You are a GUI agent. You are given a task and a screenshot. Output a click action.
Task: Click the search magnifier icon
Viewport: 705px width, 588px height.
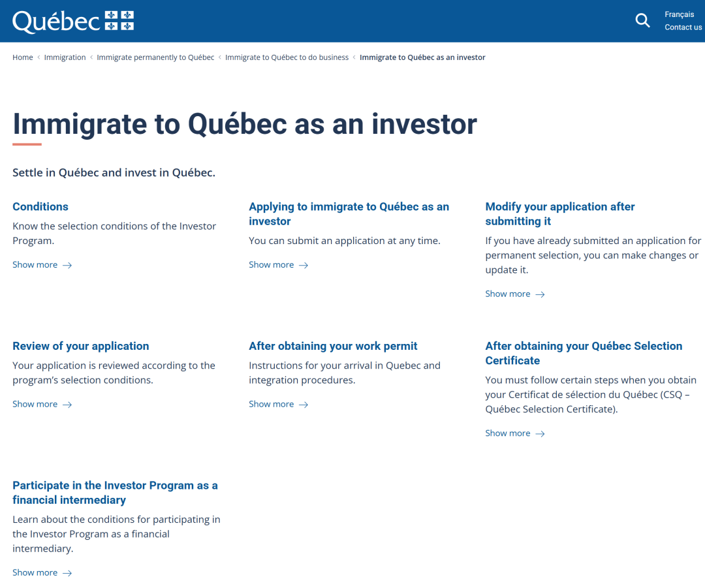click(x=642, y=21)
